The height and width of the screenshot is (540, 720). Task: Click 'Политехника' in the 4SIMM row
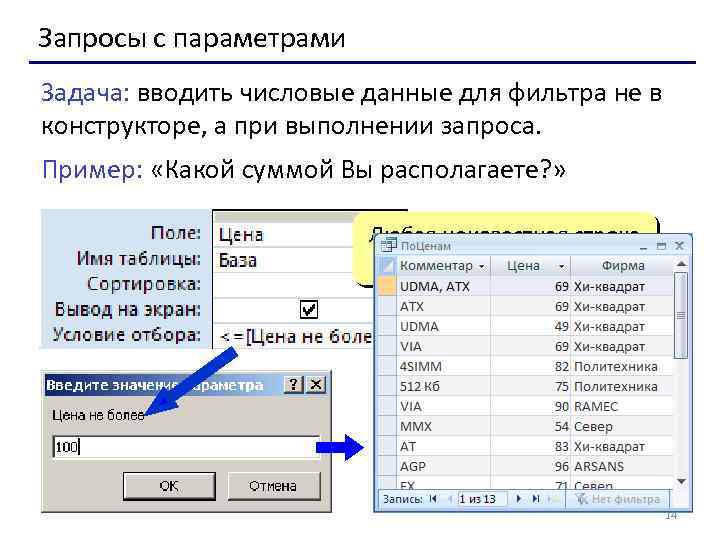tap(622, 366)
